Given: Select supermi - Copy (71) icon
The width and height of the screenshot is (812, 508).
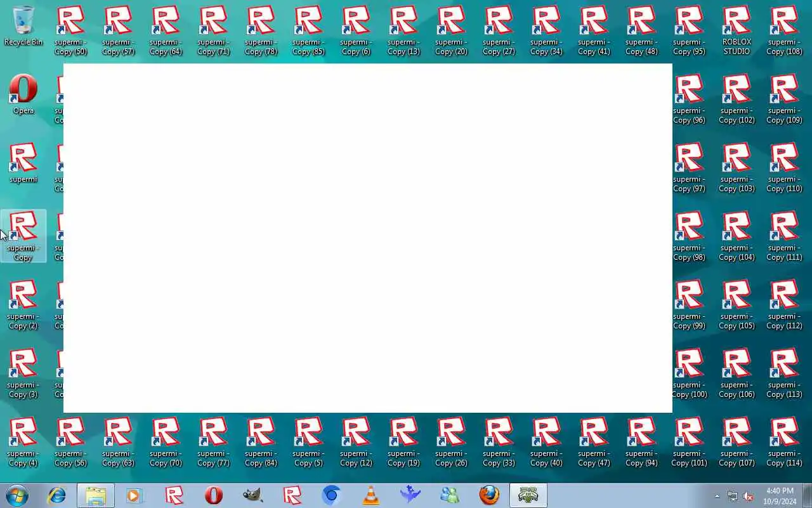Looking at the screenshot, I should (213, 30).
